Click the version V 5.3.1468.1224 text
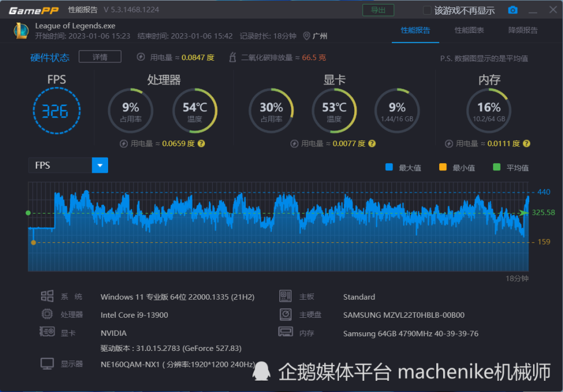Image resolution: width=563 pixels, height=392 pixels. click(131, 10)
